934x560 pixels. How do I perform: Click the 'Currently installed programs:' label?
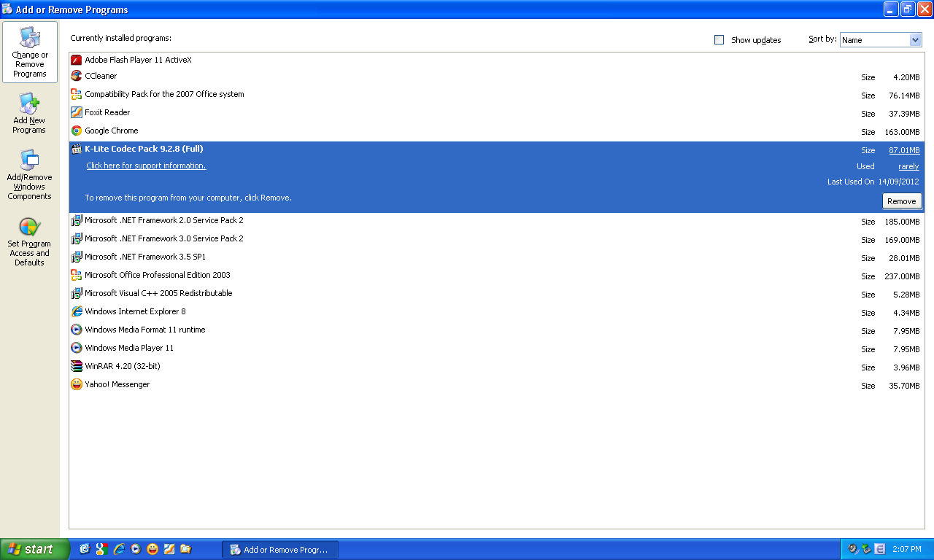coord(121,38)
